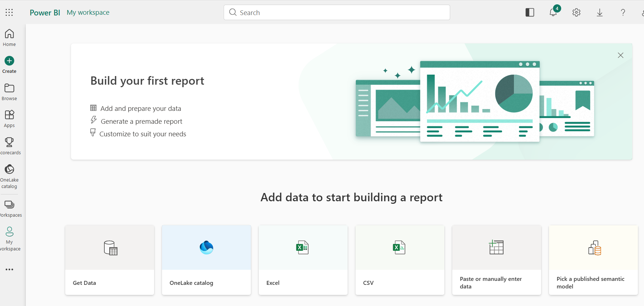
Task: Open notifications bell
Action: (x=553, y=13)
